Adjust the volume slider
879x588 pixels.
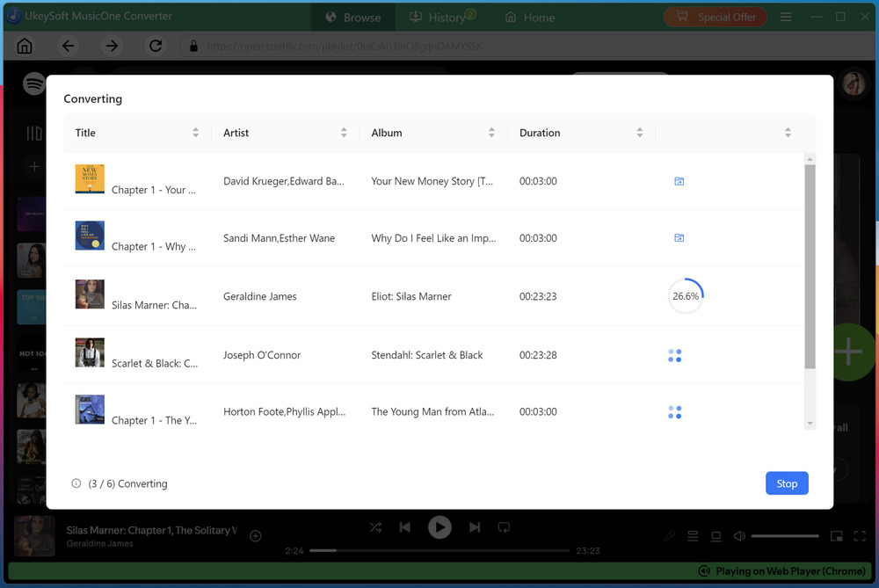point(785,536)
